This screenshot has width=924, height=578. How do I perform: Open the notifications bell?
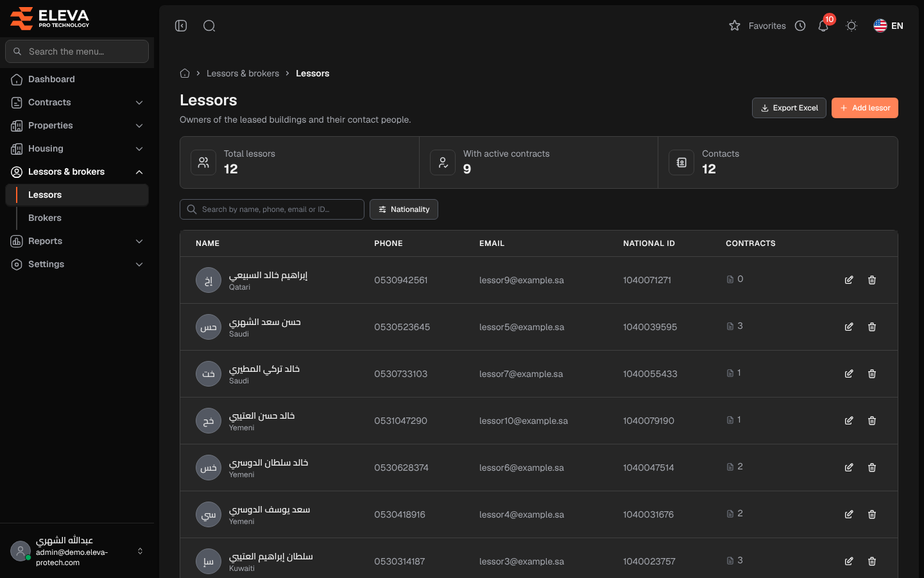(823, 26)
